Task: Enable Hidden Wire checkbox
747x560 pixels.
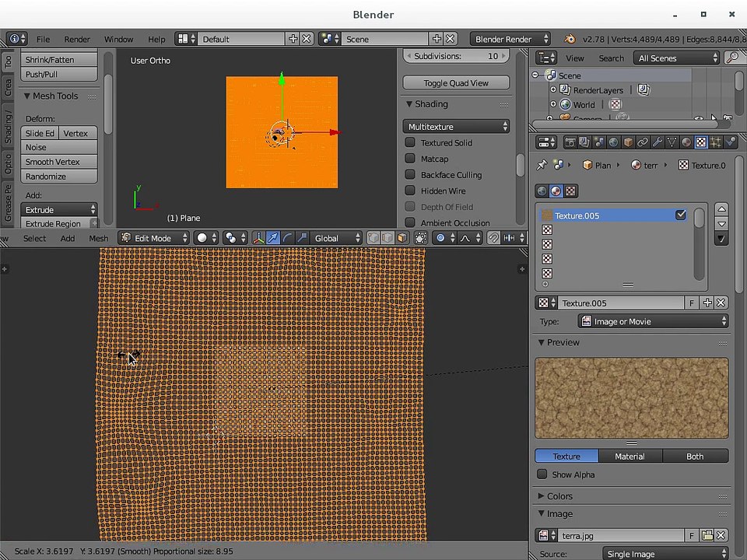Action: coord(410,191)
